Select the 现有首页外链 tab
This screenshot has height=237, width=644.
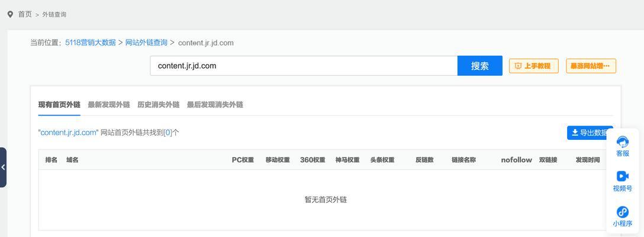click(59, 105)
